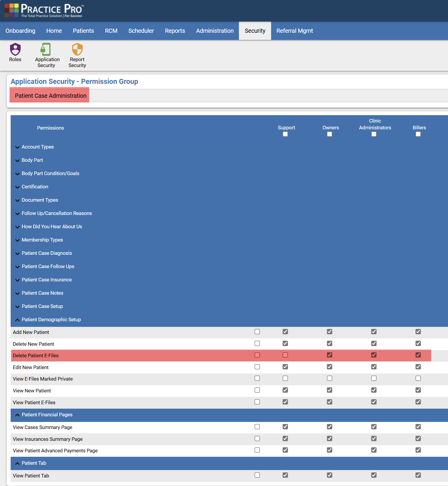The image size is (448, 486).
Task: Toggle Clinic Administrators header checkbox
Action: click(374, 134)
